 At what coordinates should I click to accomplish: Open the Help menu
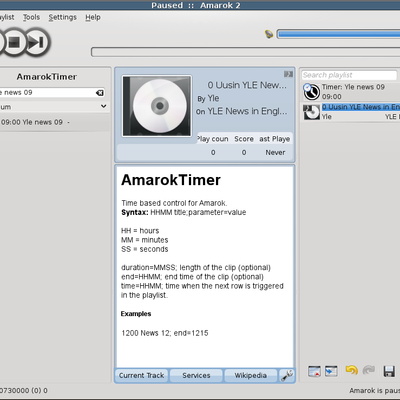point(93,17)
